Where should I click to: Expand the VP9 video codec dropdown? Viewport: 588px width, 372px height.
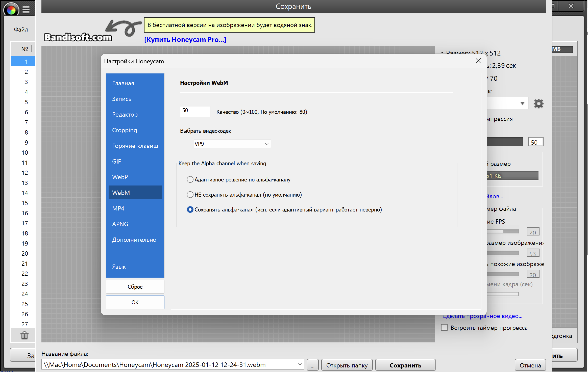tap(232, 144)
